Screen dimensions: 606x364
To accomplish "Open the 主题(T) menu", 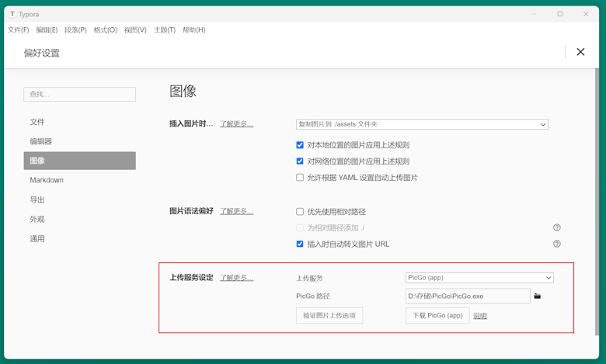I will coord(164,30).
